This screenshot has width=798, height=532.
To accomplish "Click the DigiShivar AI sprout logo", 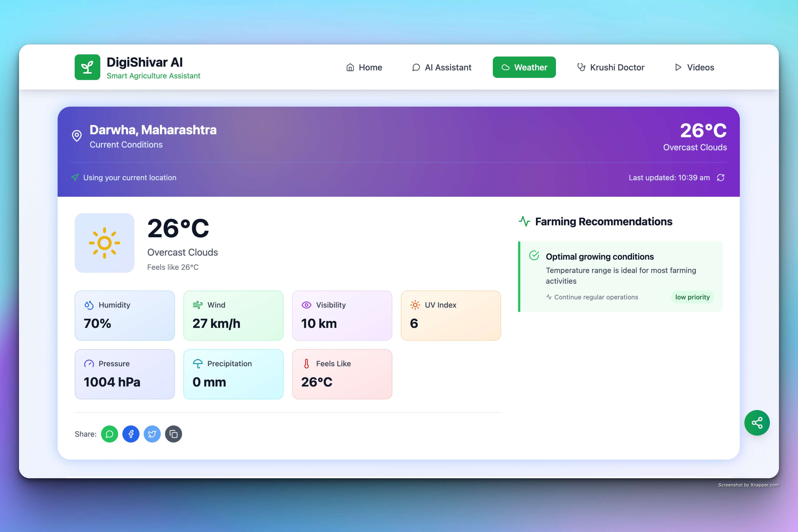I will [x=87, y=67].
